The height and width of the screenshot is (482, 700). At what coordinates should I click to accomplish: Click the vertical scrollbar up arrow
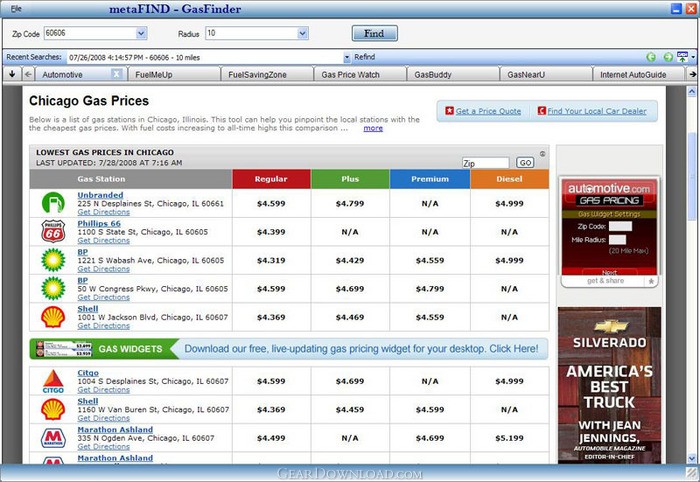click(692, 91)
